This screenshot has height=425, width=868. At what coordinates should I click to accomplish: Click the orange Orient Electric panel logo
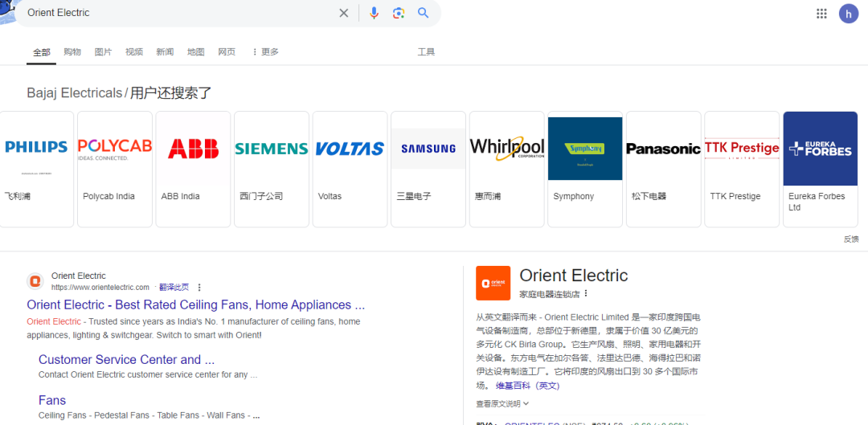click(x=493, y=283)
